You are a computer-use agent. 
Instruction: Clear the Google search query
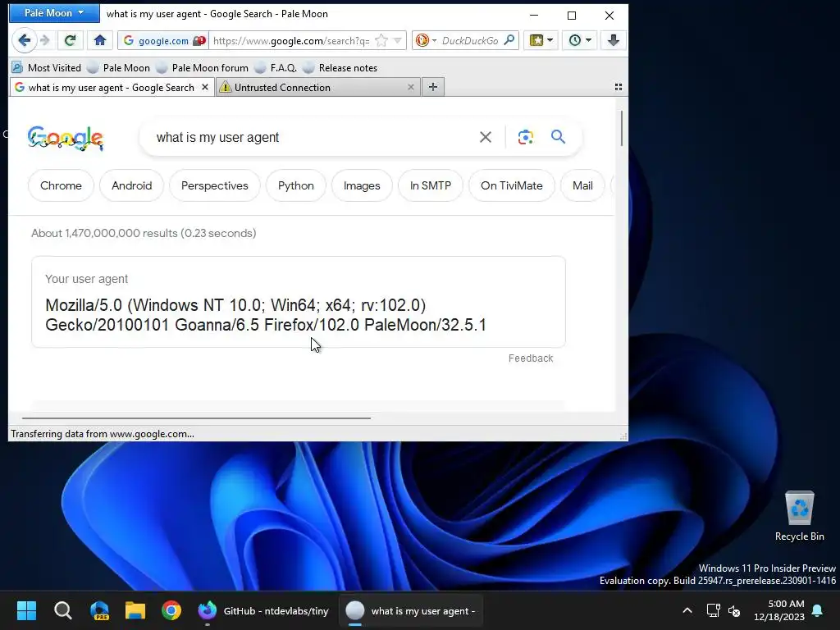pos(486,137)
